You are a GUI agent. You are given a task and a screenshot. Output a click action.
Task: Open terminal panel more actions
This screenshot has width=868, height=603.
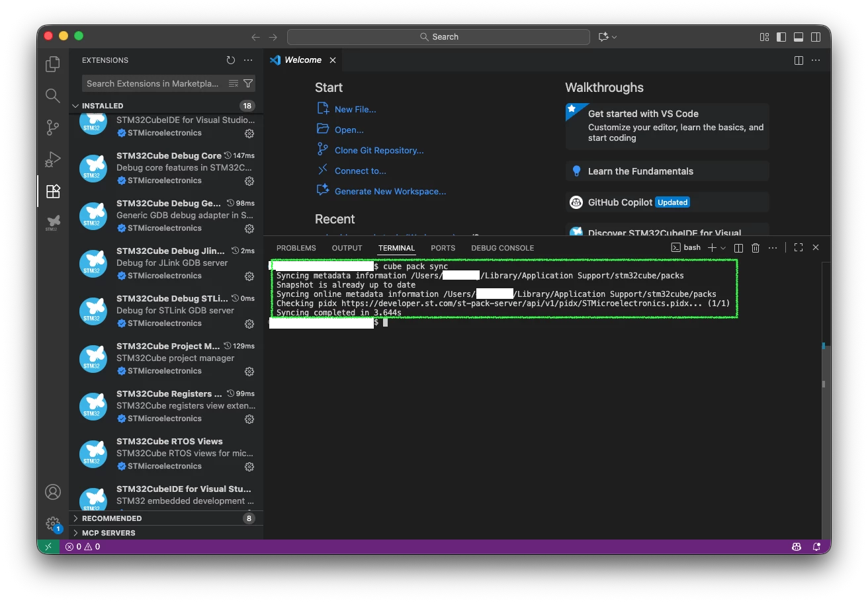773,248
